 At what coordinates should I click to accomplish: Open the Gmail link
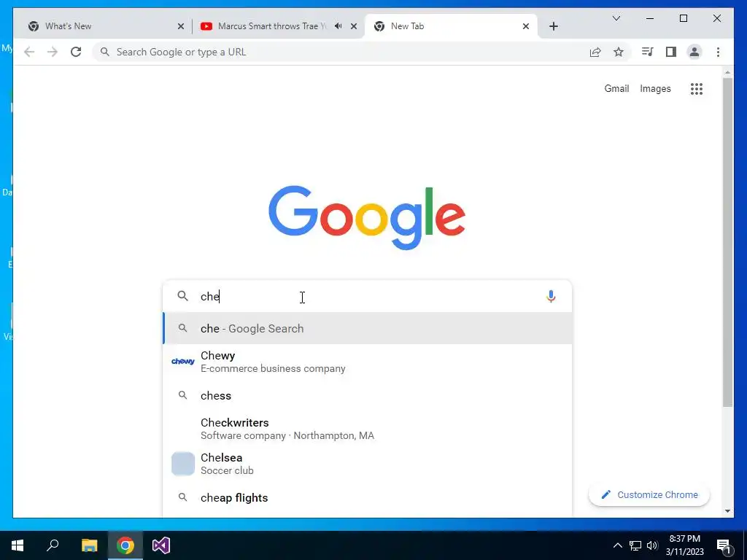coord(616,88)
